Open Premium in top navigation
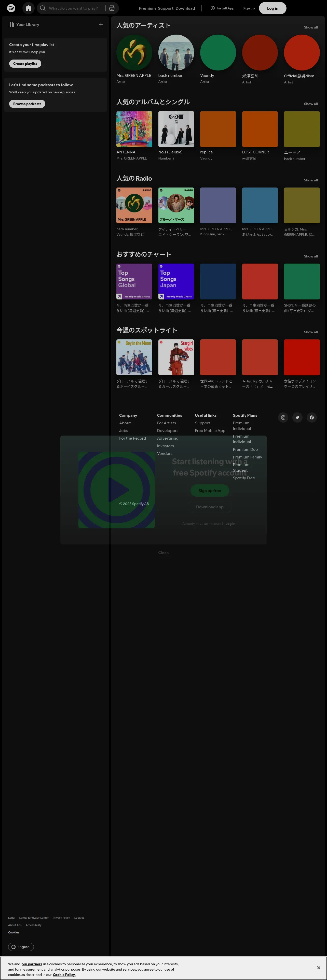 (x=147, y=8)
